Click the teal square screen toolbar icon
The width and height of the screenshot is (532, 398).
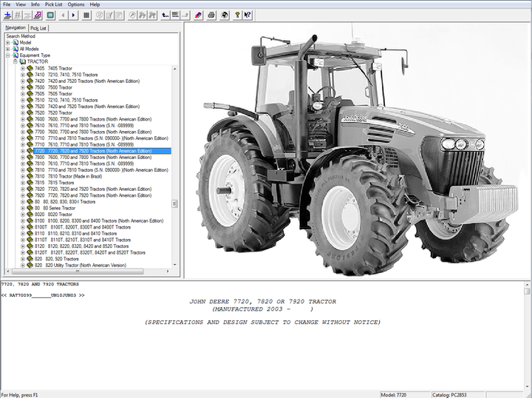50,15
